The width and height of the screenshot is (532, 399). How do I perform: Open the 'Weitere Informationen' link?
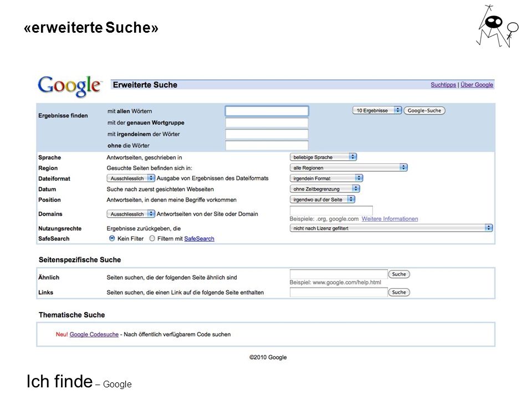(390, 219)
